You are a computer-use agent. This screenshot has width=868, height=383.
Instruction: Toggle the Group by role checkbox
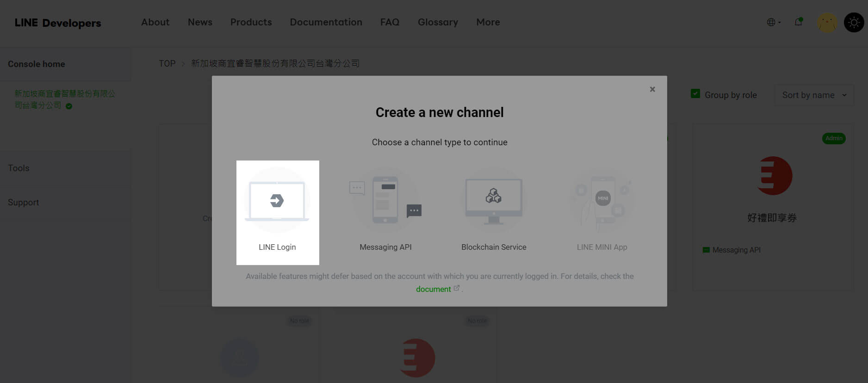[695, 94]
